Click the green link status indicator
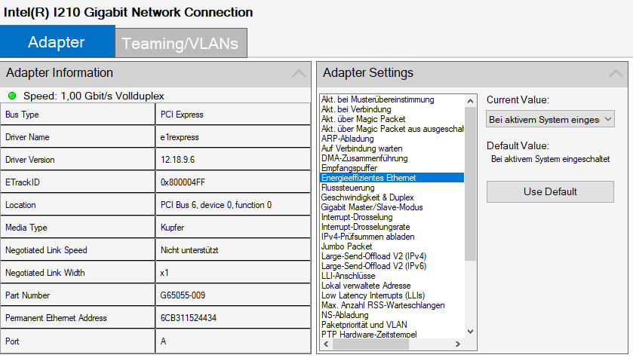The height and width of the screenshot is (364, 633). 12,96
